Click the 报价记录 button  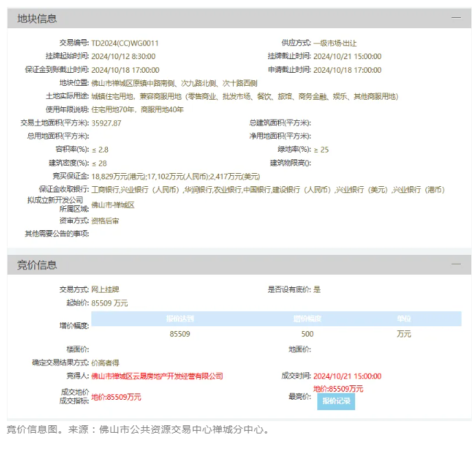click(336, 401)
